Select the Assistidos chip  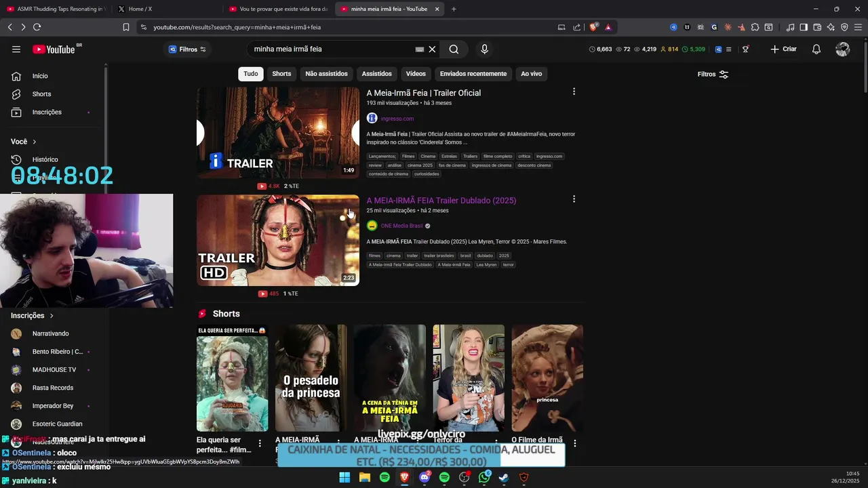tap(376, 74)
